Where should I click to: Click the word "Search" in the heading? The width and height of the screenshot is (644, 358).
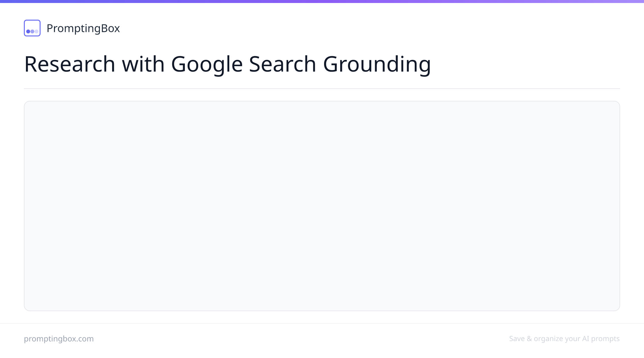click(x=282, y=64)
